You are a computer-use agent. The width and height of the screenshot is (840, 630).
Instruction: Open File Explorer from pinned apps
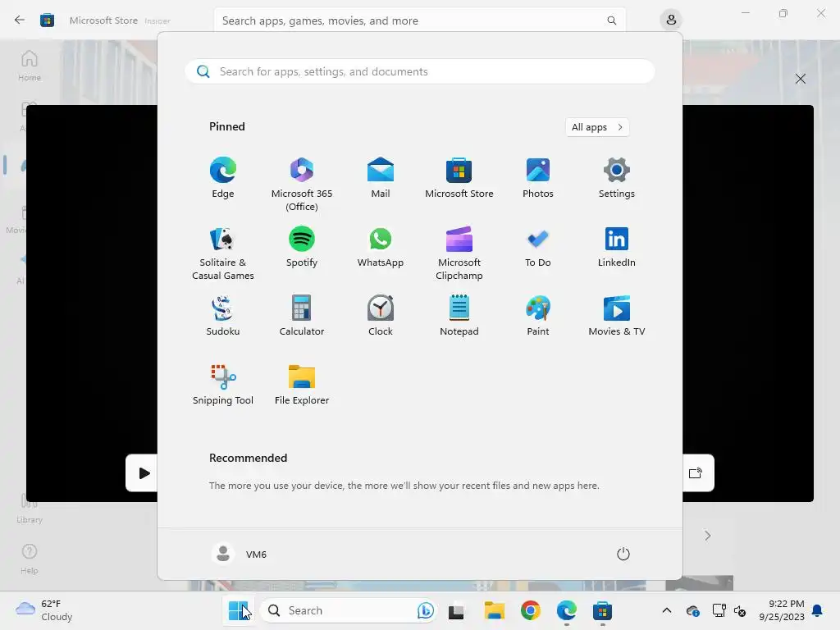click(302, 385)
